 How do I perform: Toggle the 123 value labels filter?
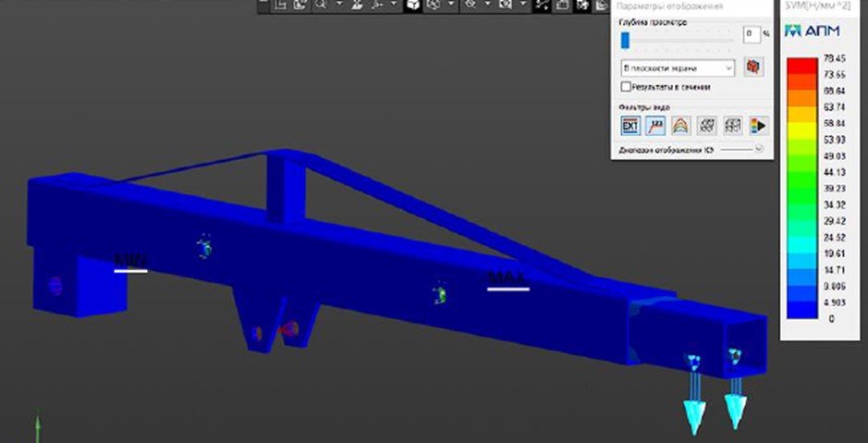click(x=654, y=125)
